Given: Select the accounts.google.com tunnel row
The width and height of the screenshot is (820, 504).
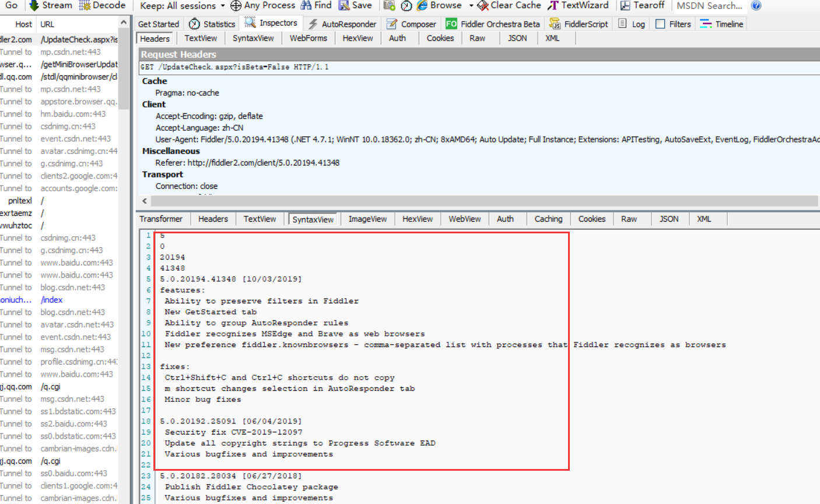Looking at the screenshot, I should (x=59, y=188).
